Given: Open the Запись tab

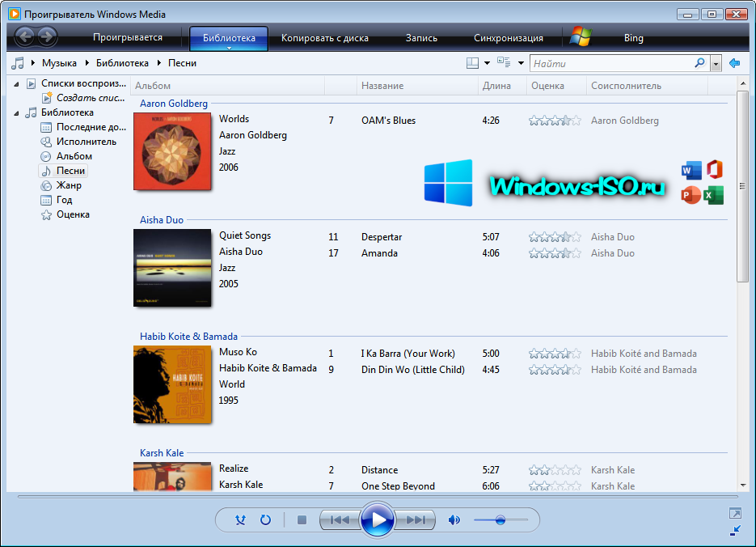Looking at the screenshot, I should click(421, 37).
